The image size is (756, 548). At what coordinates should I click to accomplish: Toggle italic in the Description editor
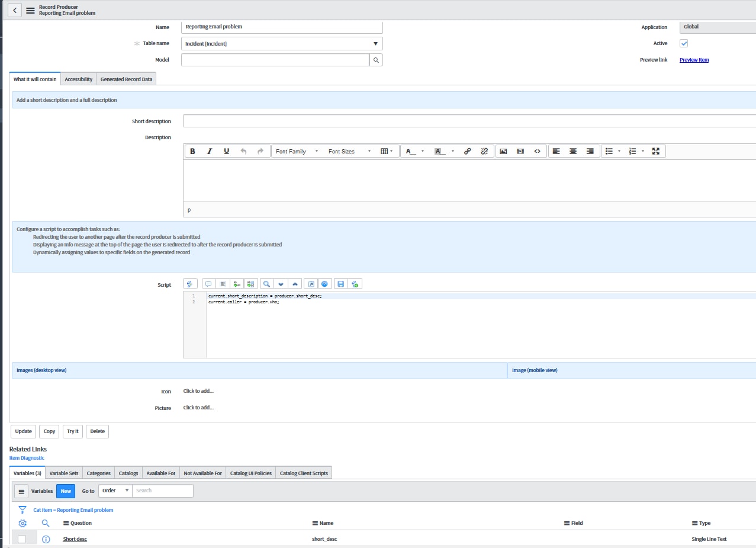(x=209, y=151)
